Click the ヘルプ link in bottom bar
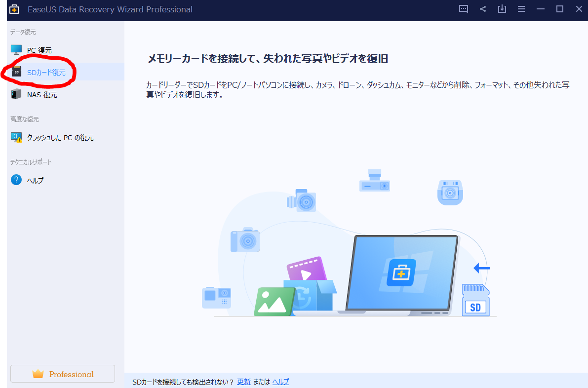Screen dimensions: 588x388 [280, 382]
